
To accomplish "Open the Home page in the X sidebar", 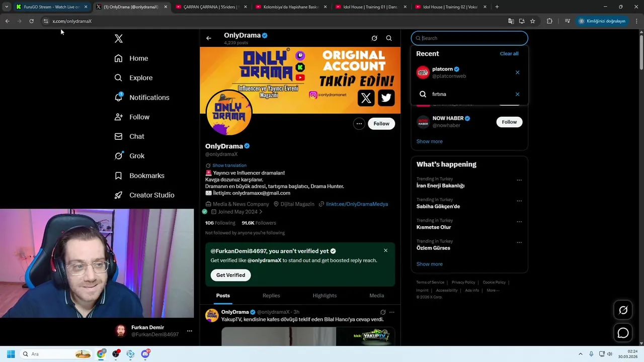I will pos(131,58).
